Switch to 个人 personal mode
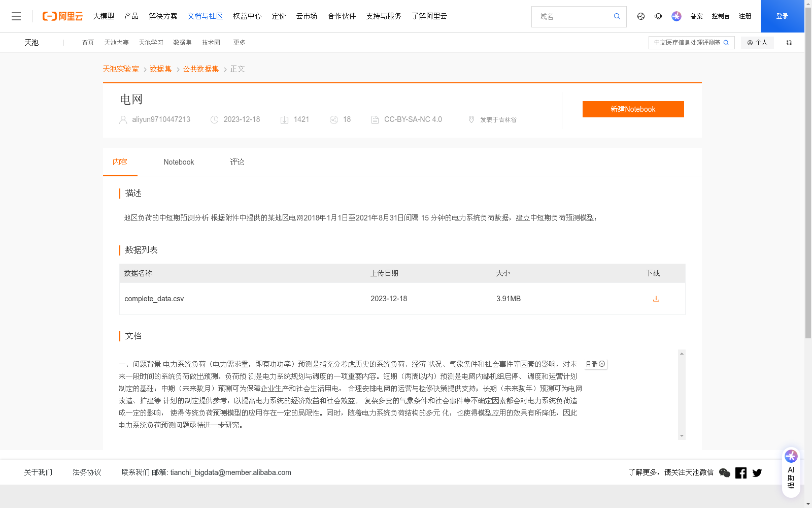This screenshot has height=508, width=812. click(x=757, y=42)
